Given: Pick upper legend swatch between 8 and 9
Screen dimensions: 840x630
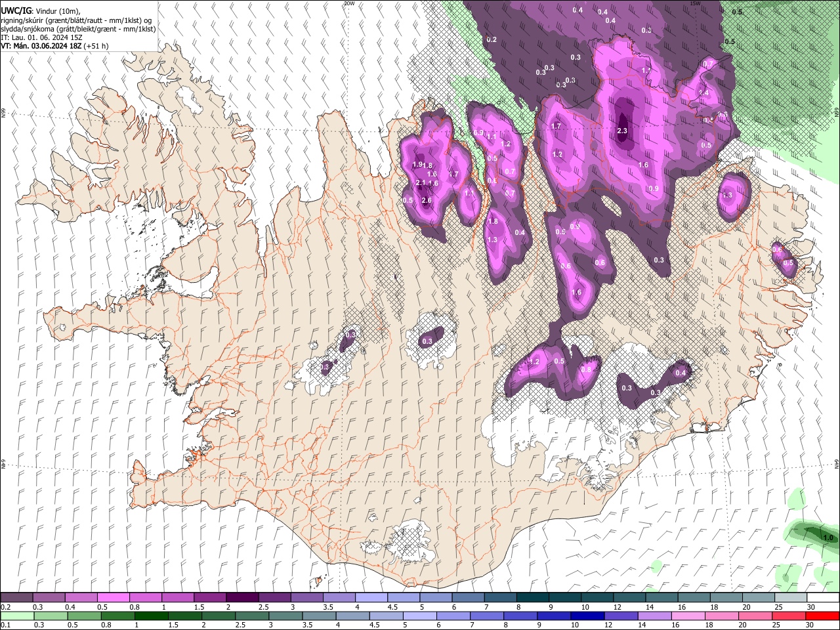Looking at the screenshot, I should coord(533,597).
